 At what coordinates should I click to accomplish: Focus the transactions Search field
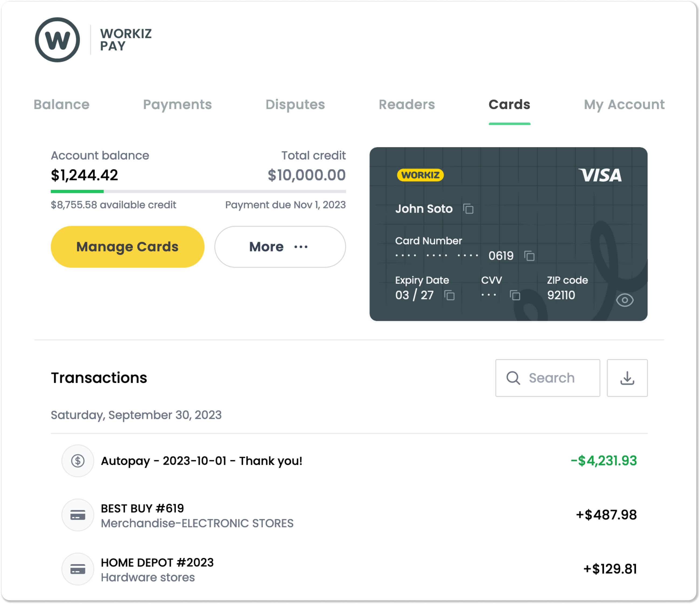click(x=548, y=378)
